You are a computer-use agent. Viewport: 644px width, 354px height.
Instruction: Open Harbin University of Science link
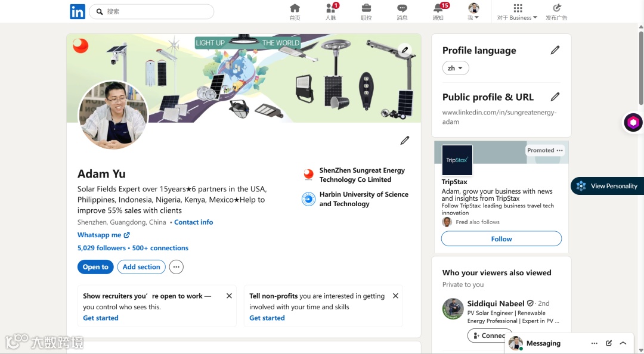[355, 199]
